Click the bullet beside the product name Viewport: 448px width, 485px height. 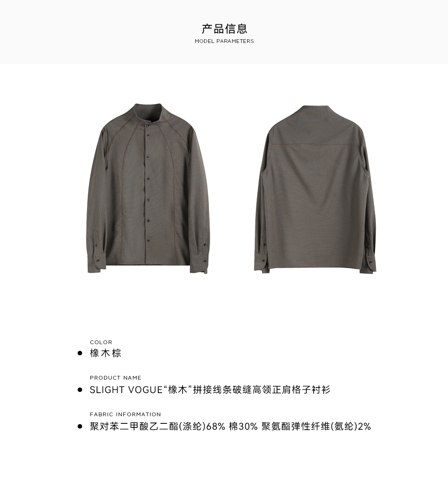tap(80, 390)
